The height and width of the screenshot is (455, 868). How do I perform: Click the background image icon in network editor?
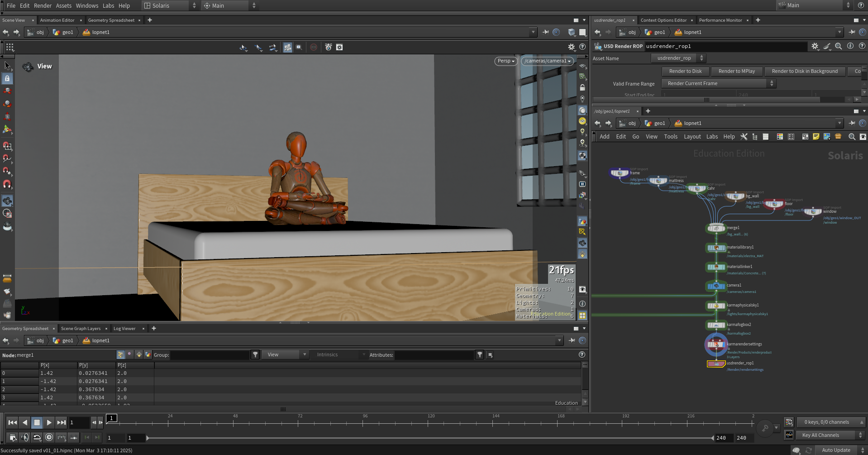(827, 137)
